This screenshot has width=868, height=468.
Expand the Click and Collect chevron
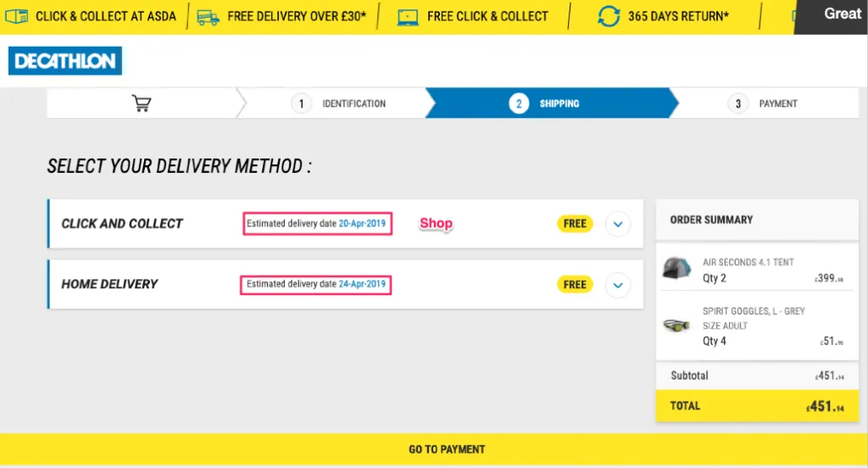coord(618,225)
